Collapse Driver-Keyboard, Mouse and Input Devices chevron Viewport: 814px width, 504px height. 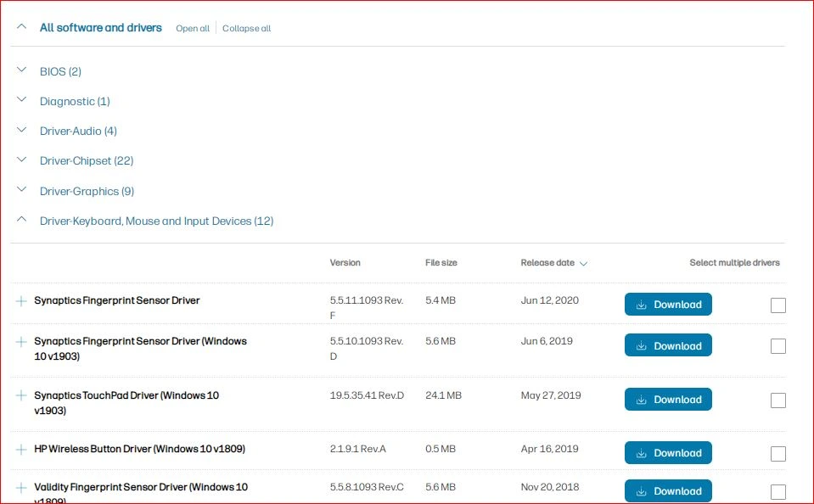coord(21,219)
